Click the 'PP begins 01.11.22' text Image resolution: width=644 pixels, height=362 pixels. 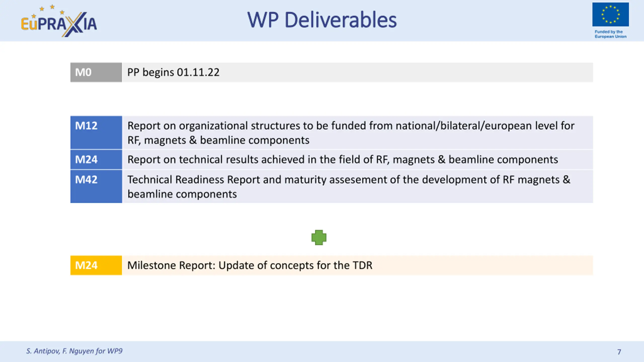[x=173, y=72]
